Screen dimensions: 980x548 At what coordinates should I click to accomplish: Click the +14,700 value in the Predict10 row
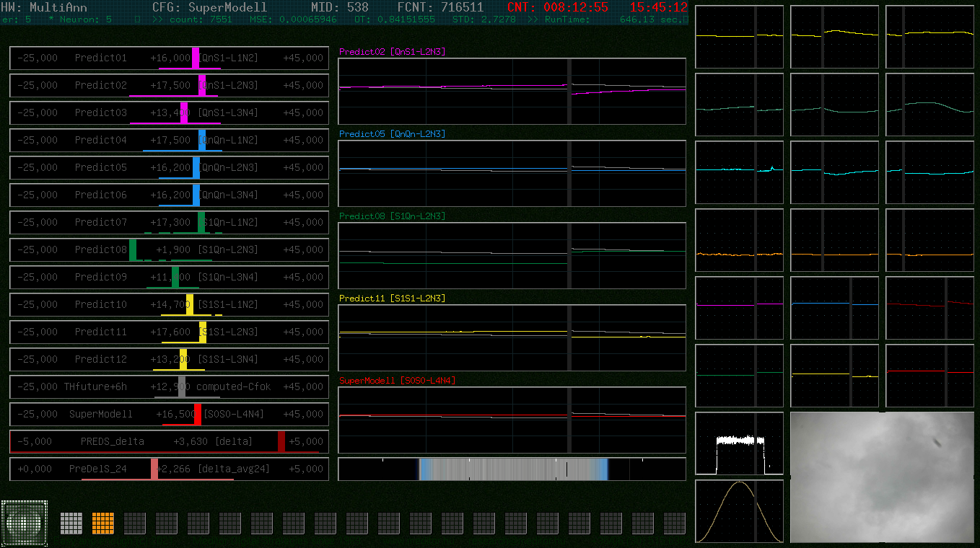coord(170,304)
